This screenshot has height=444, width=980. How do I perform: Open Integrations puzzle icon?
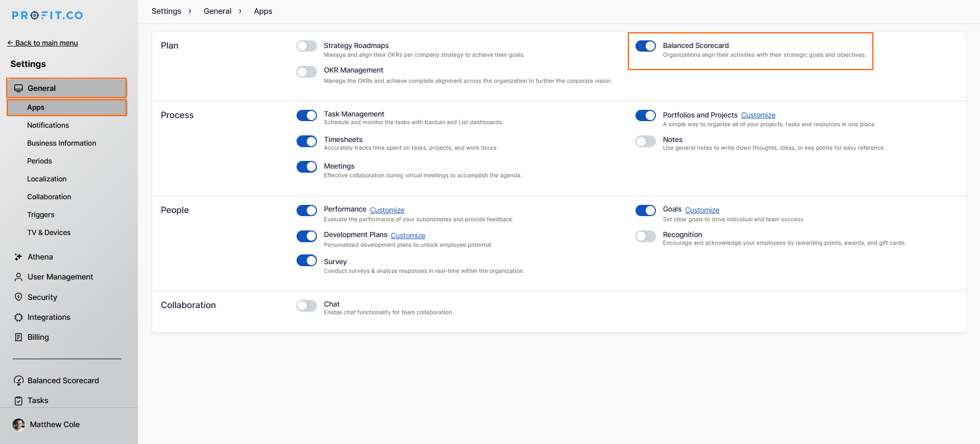click(x=18, y=317)
